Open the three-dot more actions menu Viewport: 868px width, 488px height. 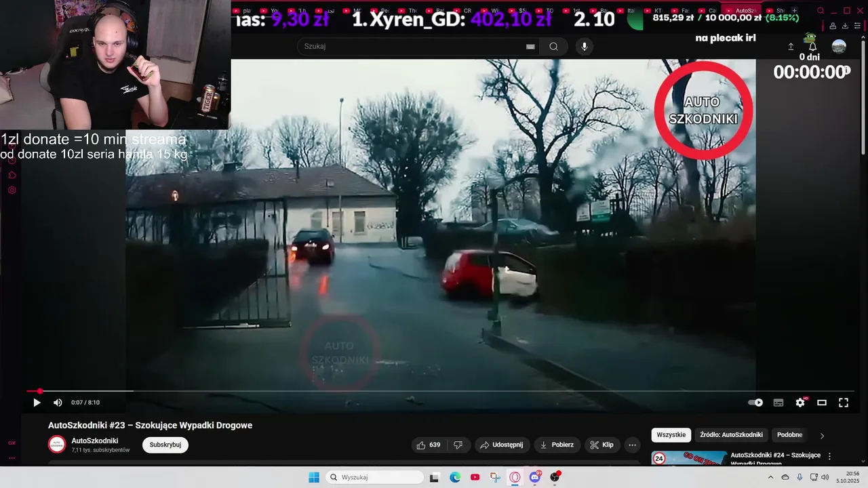tap(632, 445)
